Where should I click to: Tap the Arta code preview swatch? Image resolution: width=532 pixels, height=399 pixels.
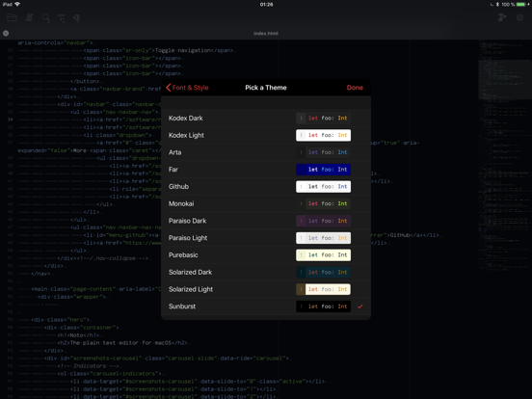(x=323, y=152)
